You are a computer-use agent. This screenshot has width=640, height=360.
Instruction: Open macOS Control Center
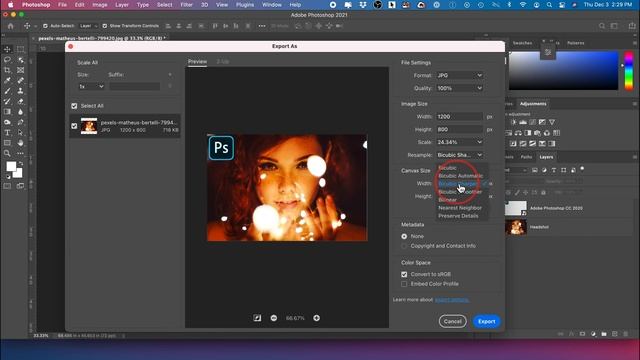pos(562,5)
